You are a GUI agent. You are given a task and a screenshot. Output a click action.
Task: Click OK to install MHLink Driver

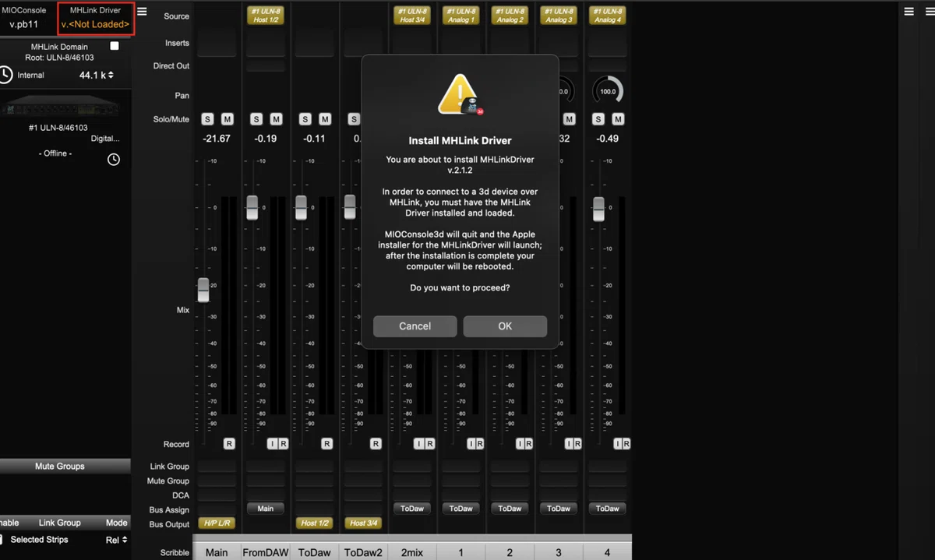click(505, 326)
